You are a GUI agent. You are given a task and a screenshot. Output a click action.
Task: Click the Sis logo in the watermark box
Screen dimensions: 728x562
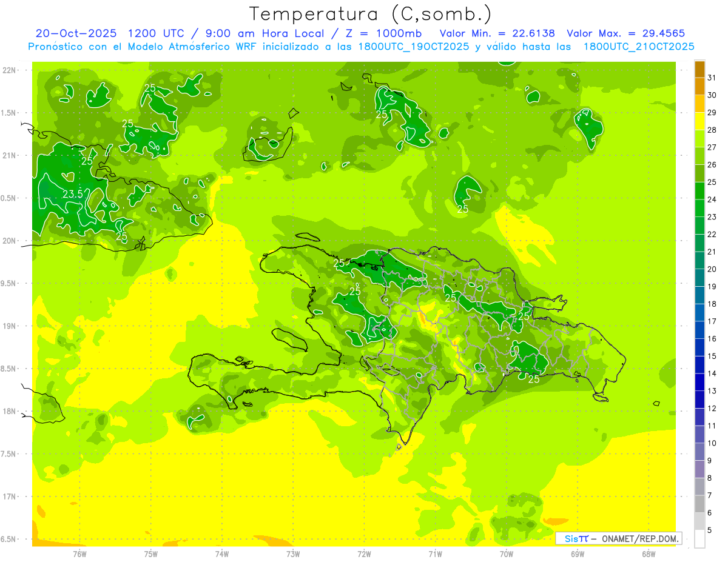[x=573, y=538]
